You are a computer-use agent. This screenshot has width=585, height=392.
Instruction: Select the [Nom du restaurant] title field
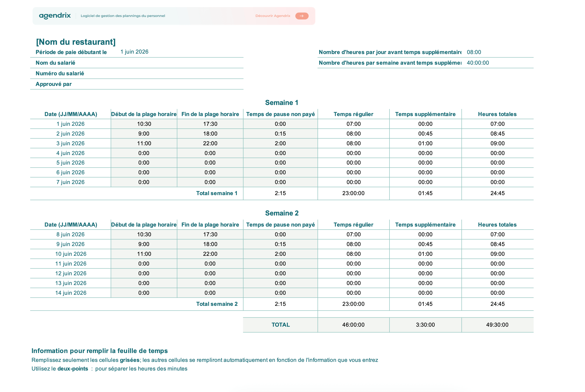click(76, 42)
